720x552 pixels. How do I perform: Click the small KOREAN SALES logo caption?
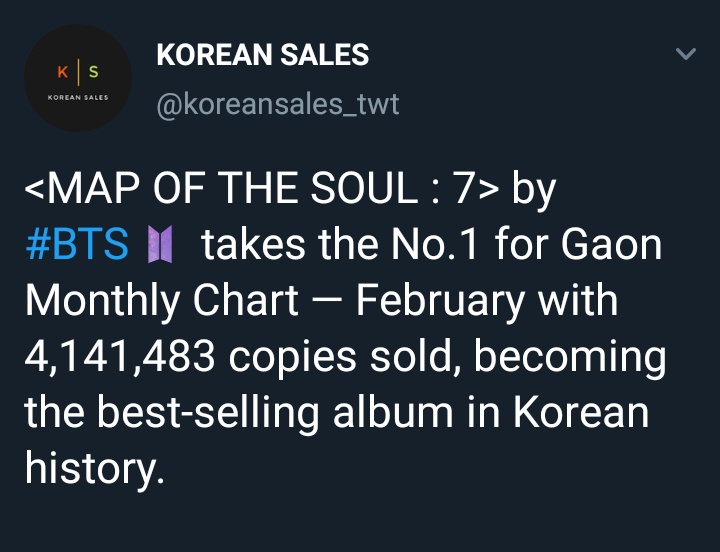pos(78,97)
